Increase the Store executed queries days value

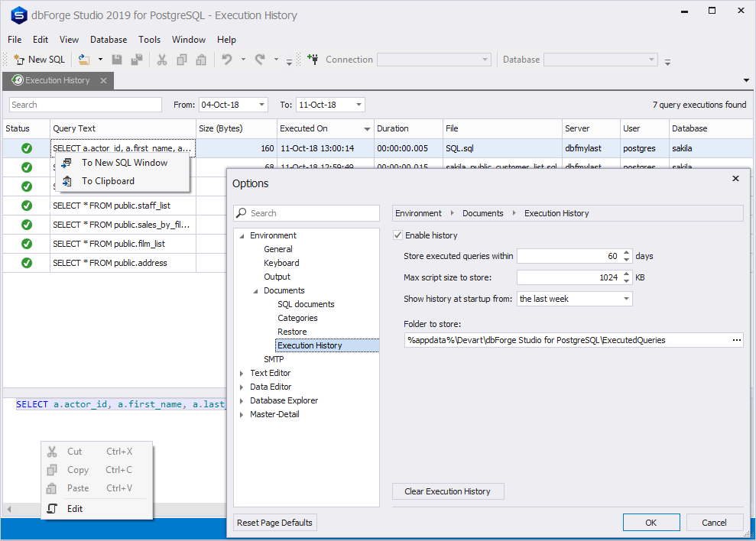(x=626, y=252)
